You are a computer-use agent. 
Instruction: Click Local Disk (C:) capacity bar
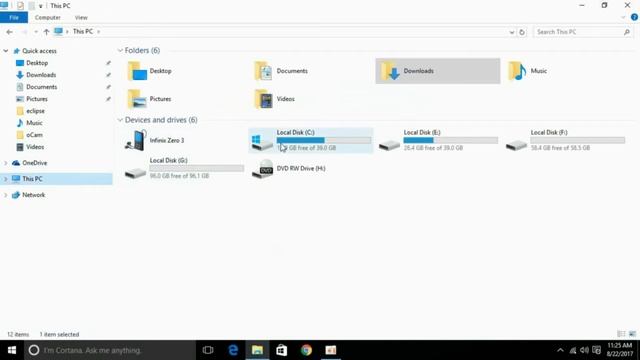click(x=324, y=140)
